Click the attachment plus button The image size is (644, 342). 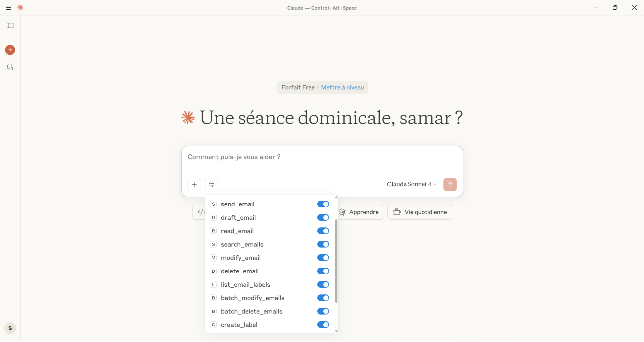click(194, 185)
